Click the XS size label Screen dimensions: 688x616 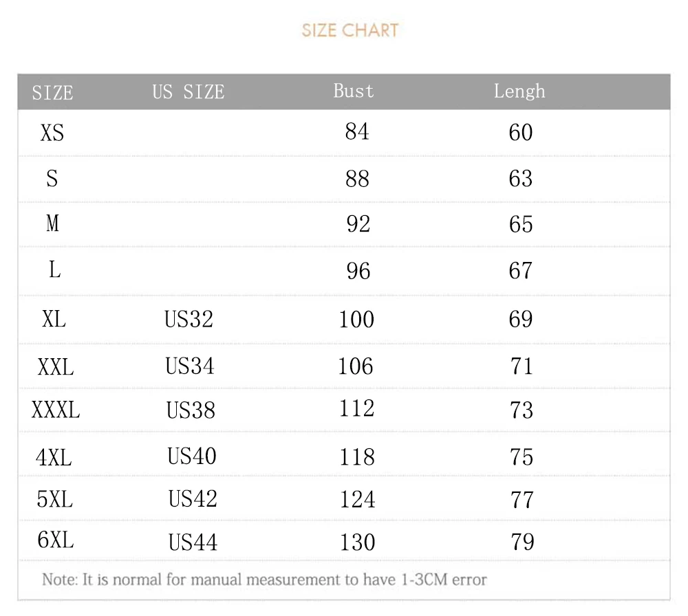click(x=52, y=132)
